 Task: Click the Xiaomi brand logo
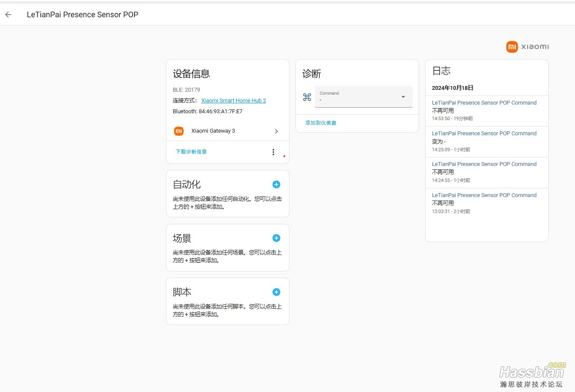pos(527,47)
